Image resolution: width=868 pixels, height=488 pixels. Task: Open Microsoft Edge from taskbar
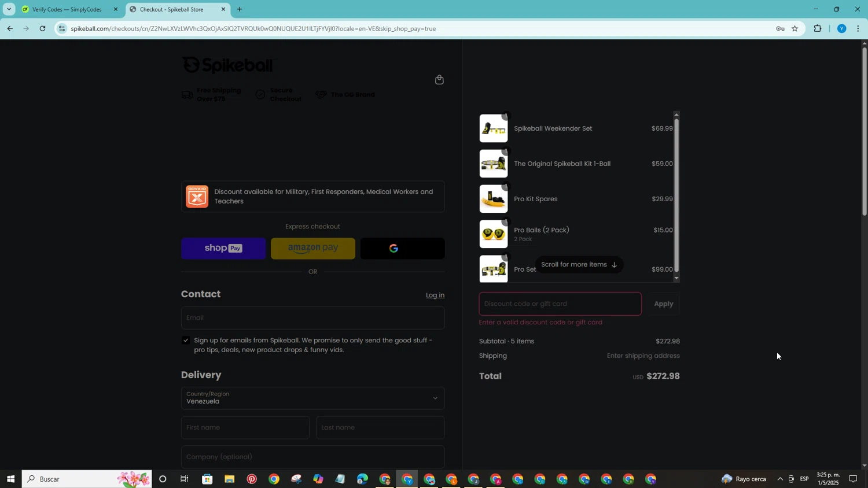(362, 479)
